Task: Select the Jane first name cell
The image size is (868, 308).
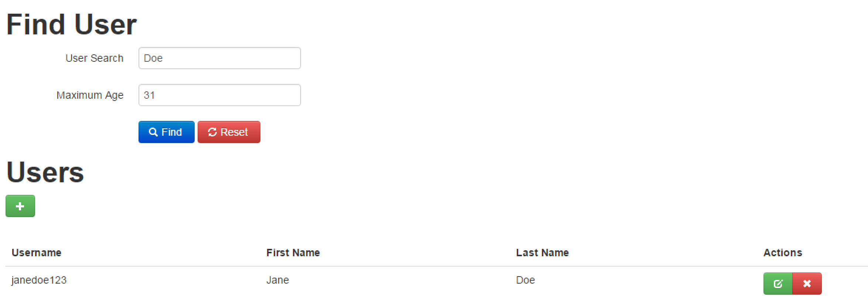Action: [278, 280]
